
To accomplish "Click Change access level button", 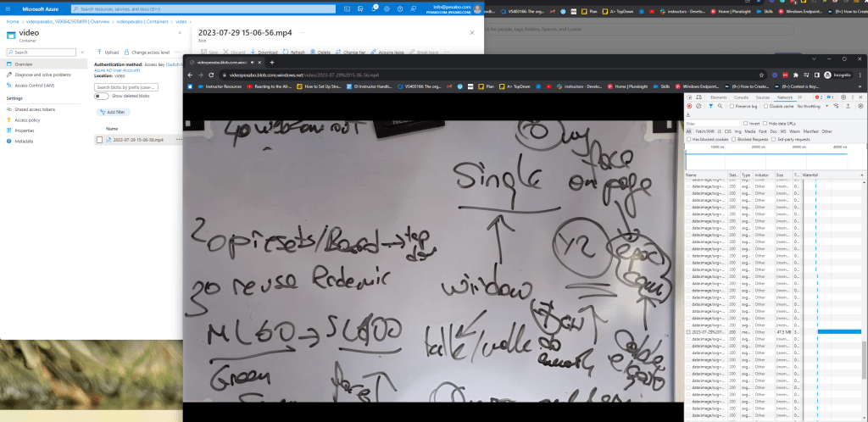I will [147, 52].
